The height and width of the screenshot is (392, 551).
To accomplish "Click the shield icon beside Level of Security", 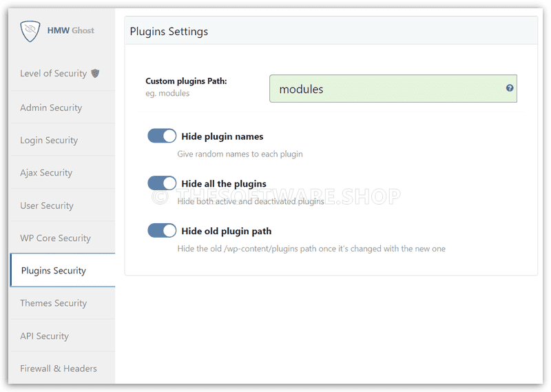I will pyautogui.click(x=95, y=74).
